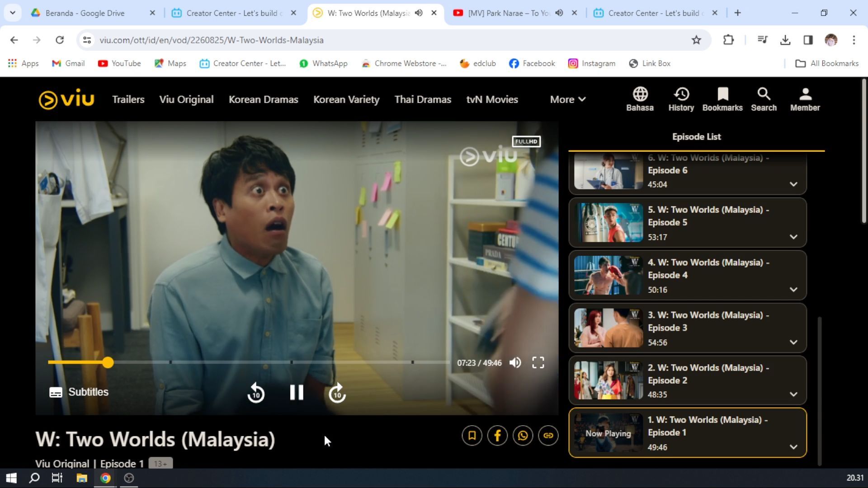Open viewing History icon
Image resolution: width=868 pixels, height=488 pixels.
pos(681,99)
